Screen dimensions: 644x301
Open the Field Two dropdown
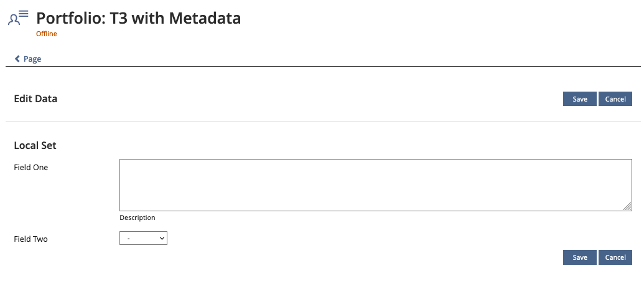pos(143,238)
